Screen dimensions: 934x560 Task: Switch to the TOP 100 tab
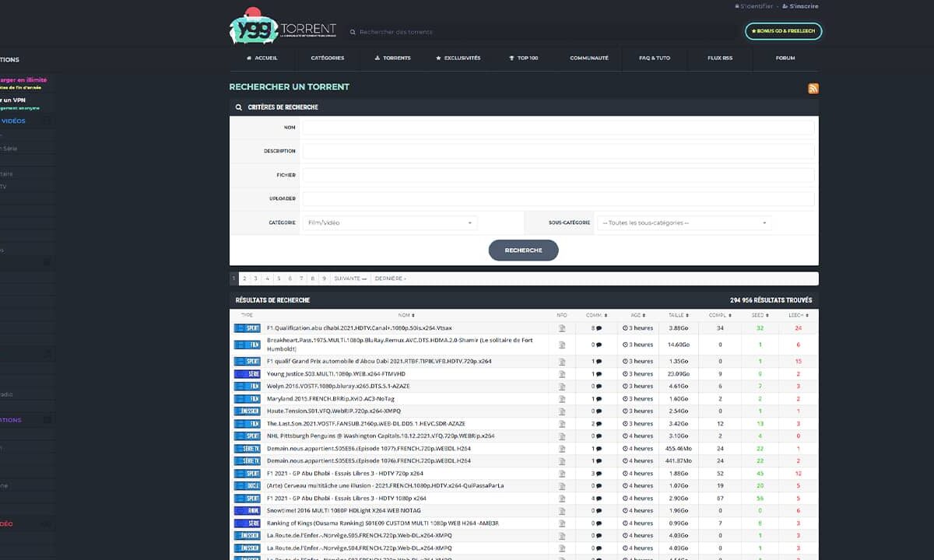click(524, 58)
